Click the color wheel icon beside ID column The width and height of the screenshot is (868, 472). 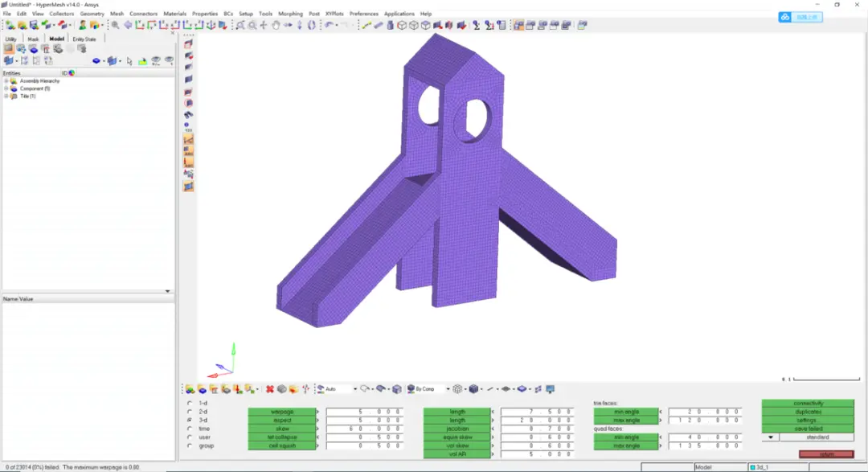(72, 72)
